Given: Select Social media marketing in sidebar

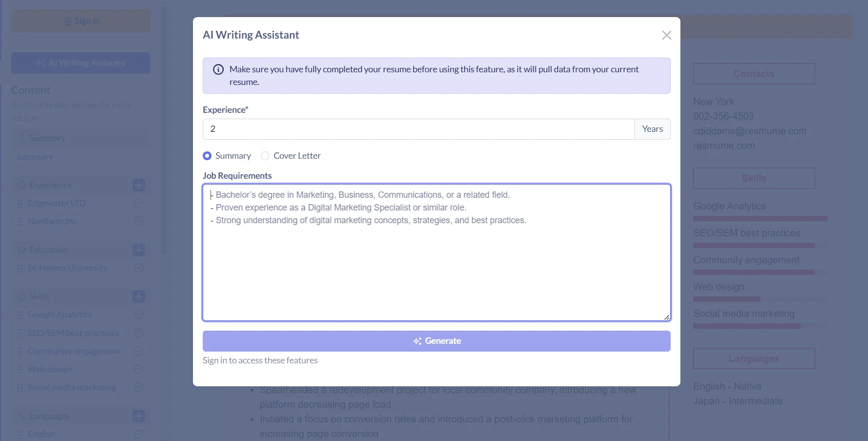Looking at the screenshot, I should point(72,387).
